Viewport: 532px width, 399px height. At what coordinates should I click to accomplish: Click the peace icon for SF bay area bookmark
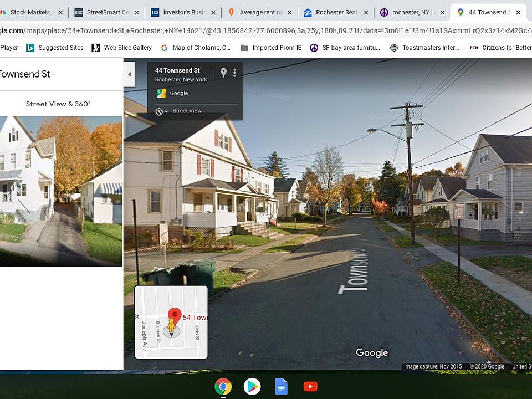tap(314, 48)
